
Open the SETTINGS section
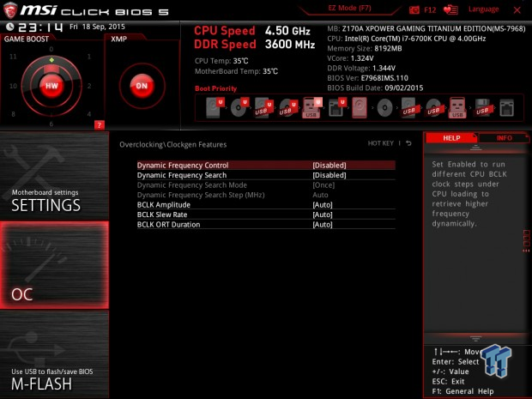(54, 177)
